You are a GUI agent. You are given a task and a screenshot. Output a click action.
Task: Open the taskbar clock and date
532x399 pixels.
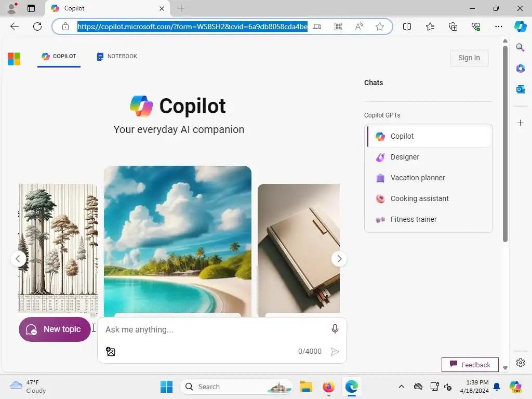click(474, 387)
